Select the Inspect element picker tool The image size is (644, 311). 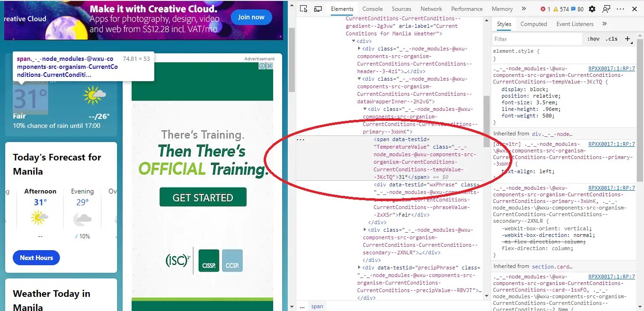pyautogui.click(x=303, y=8)
